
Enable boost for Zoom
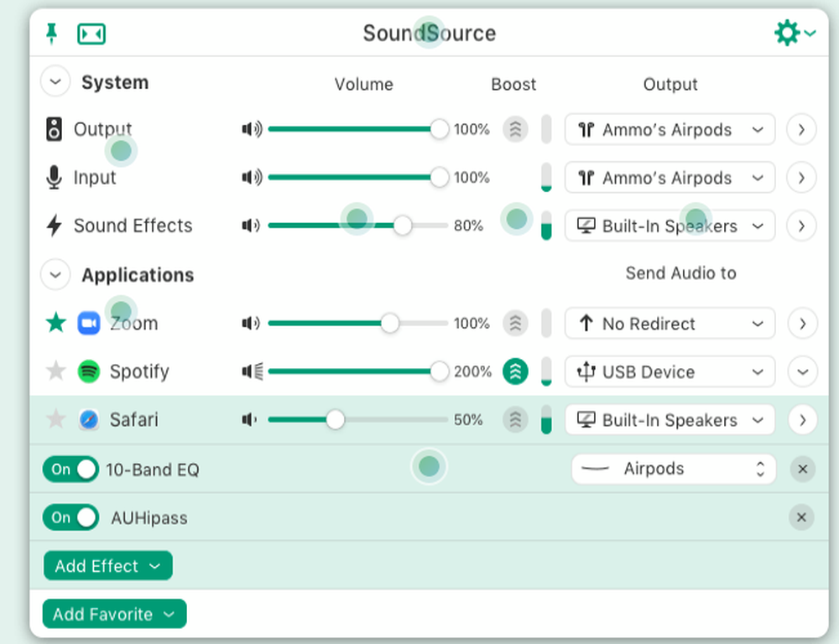[515, 323]
